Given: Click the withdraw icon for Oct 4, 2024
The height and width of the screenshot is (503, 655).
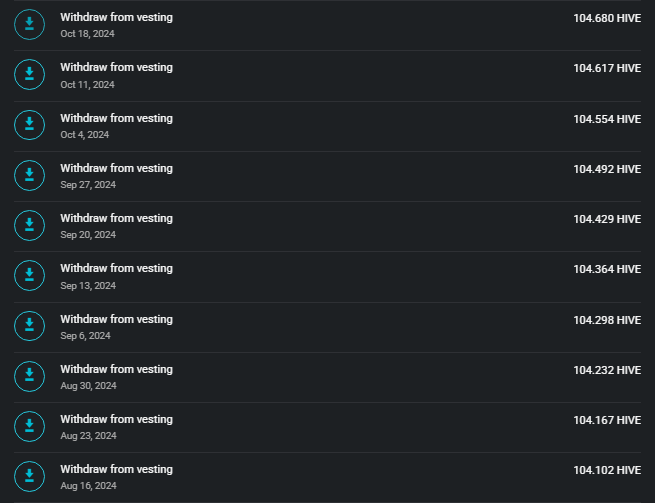Looking at the screenshot, I should tap(29, 125).
